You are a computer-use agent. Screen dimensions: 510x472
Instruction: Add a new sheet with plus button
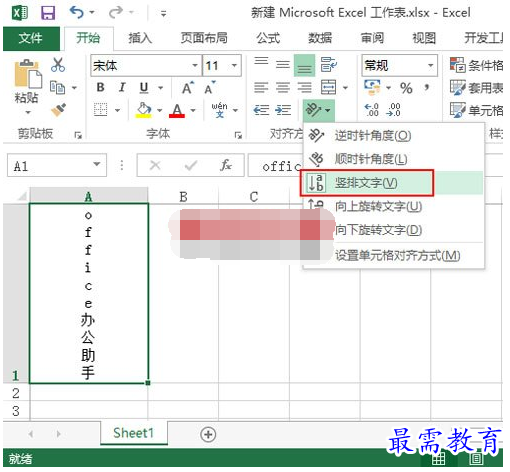[x=208, y=434]
